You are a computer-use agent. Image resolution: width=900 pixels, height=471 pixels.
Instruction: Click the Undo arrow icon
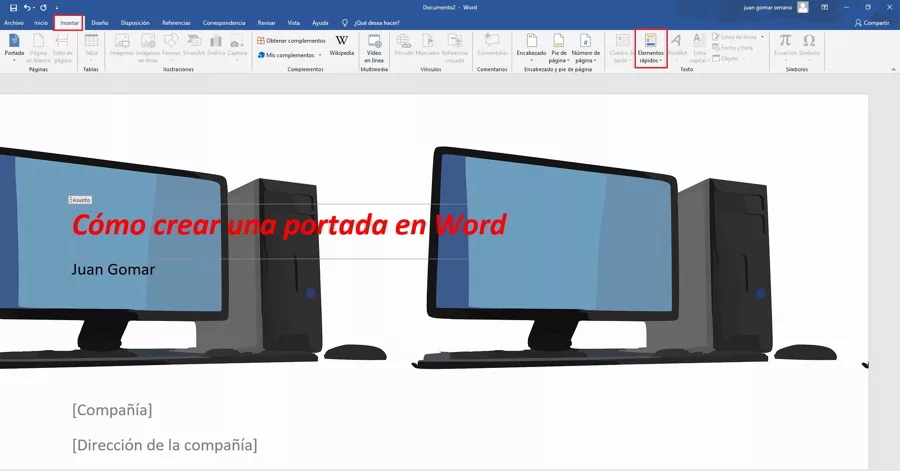pos(26,7)
